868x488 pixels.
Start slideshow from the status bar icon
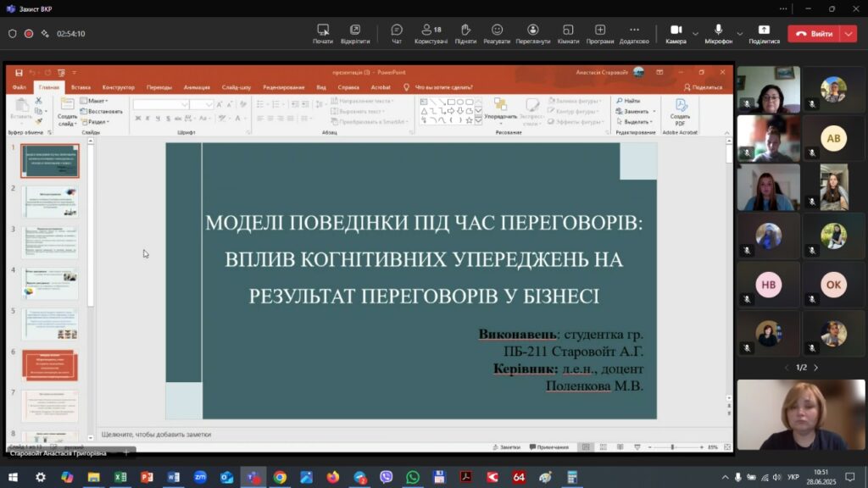click(x=637, y=447)
